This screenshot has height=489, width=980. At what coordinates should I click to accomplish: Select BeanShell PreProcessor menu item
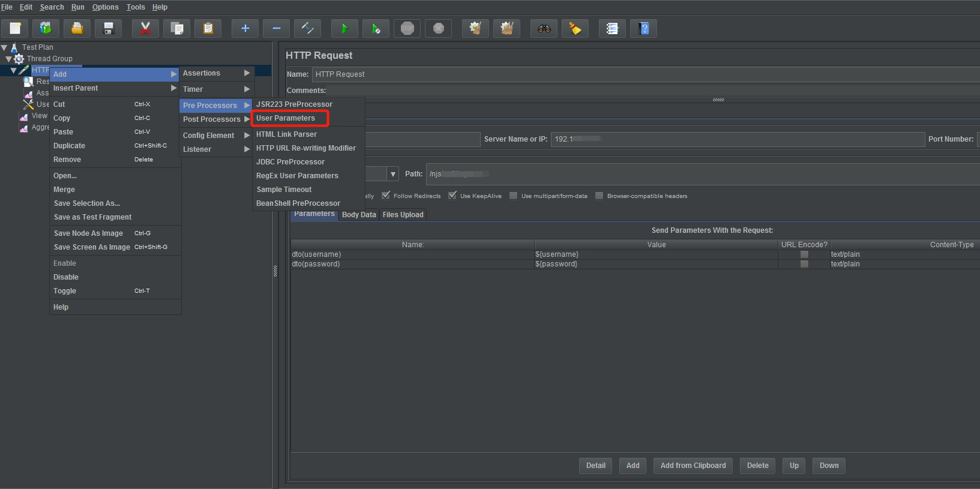tap(308, 203)
